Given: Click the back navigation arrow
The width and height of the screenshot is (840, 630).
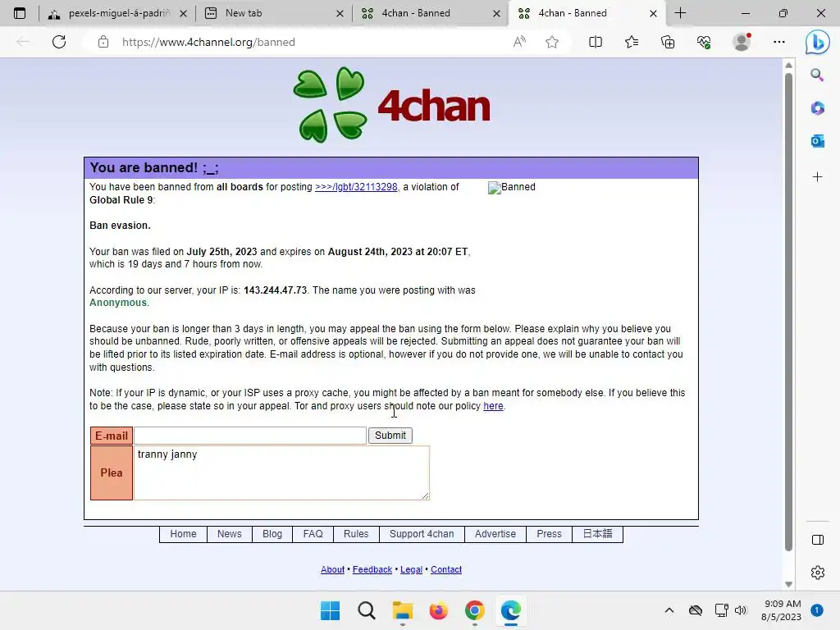Looking at the screenshot, I should (x=23, y=42).
